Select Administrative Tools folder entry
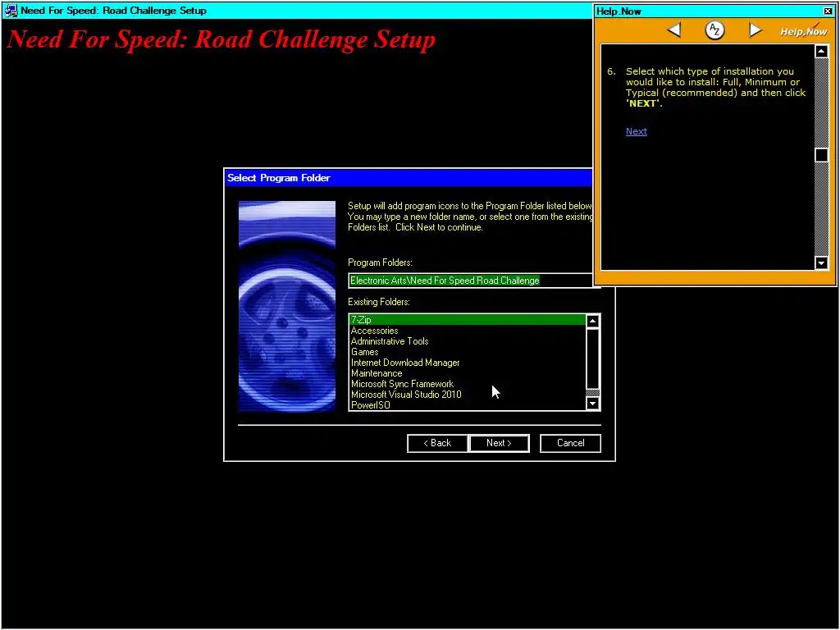Image resolution: width=840 pixels, height=630 pixels. 467,341
